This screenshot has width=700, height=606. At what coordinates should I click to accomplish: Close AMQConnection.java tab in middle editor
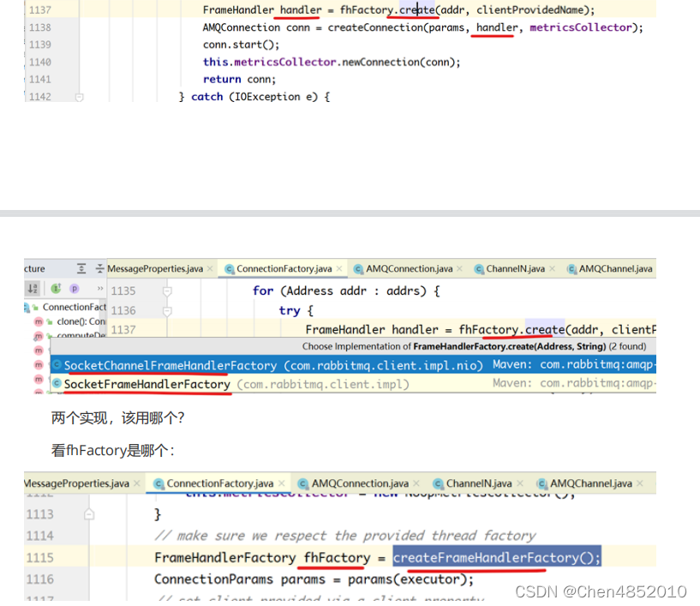click(x=459, y=268)
